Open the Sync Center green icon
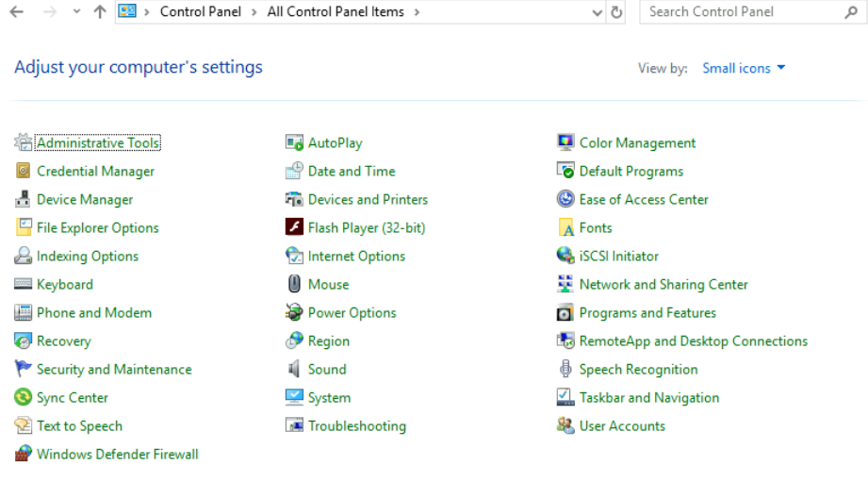This screenshot has height=498, width=868. point(23,398)
